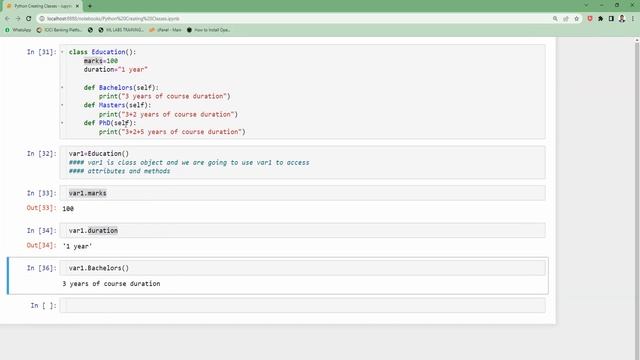The image size is (640, 360).
Task: Toggle the browser side panel icon
Action: 611,18
